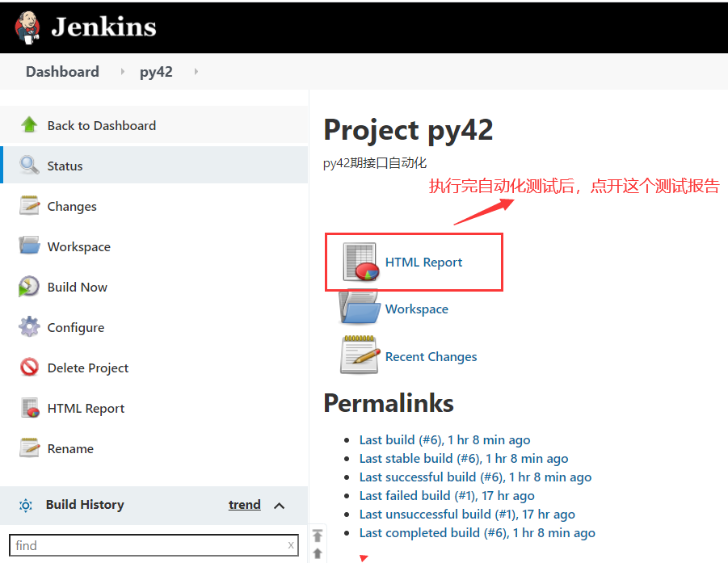Click the large Workspace folder icon

(360, 306)
